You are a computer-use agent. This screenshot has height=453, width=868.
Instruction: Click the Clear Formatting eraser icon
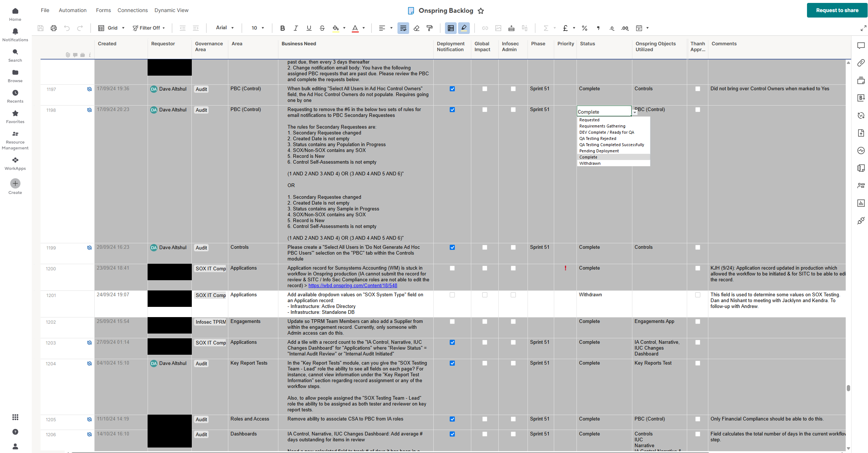416,28
